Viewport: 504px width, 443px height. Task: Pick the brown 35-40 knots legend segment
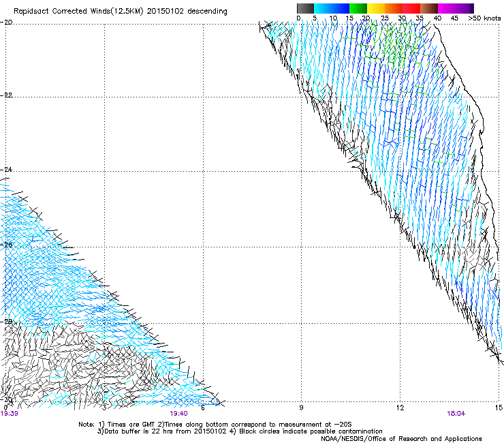pyautogui.click(x=429, y=8)
